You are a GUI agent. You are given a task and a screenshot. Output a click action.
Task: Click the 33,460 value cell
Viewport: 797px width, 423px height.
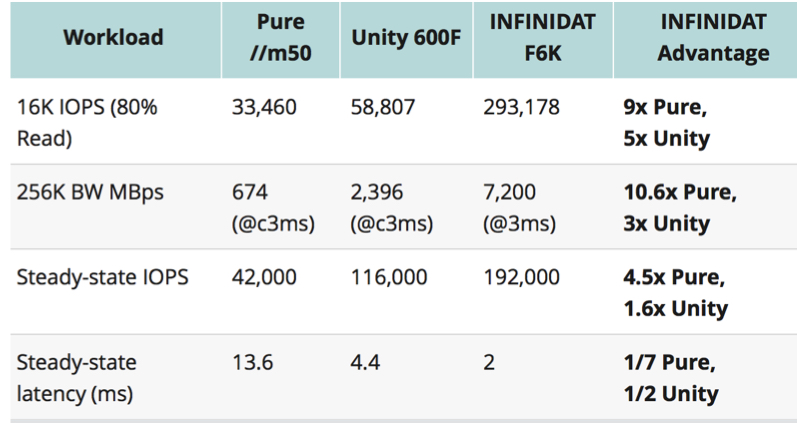coord(264,108)
